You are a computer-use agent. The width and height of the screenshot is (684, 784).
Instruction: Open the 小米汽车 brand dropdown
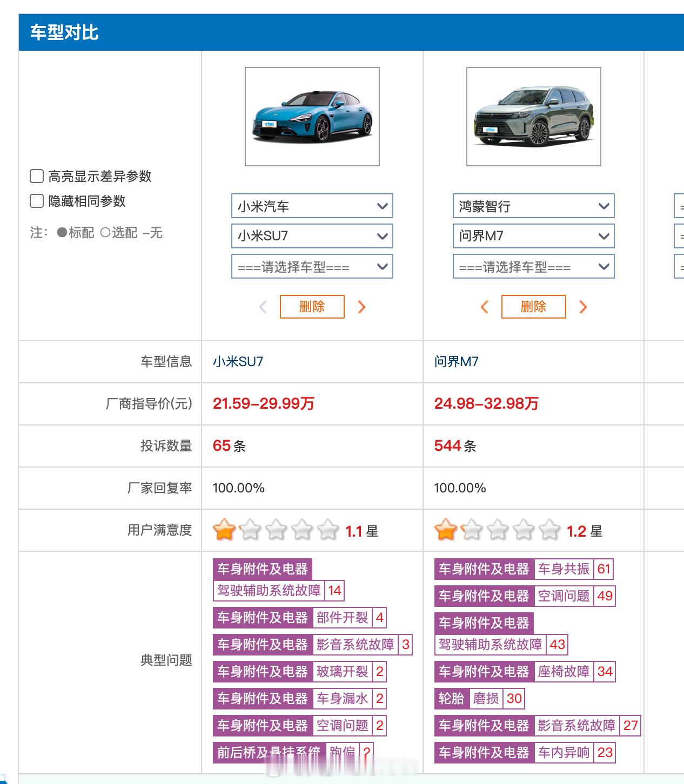click(312, 206)
